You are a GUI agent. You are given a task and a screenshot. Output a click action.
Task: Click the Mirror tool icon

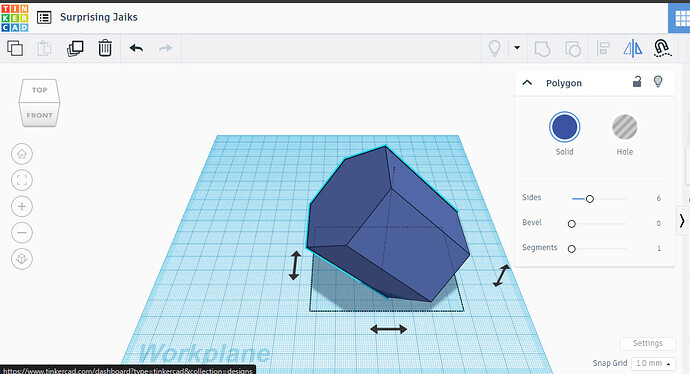[632, 48]
